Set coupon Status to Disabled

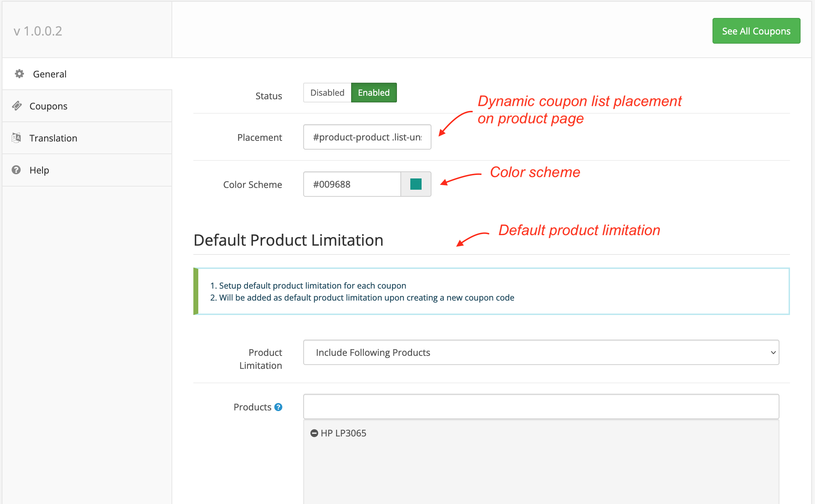[x=327, y=93]
